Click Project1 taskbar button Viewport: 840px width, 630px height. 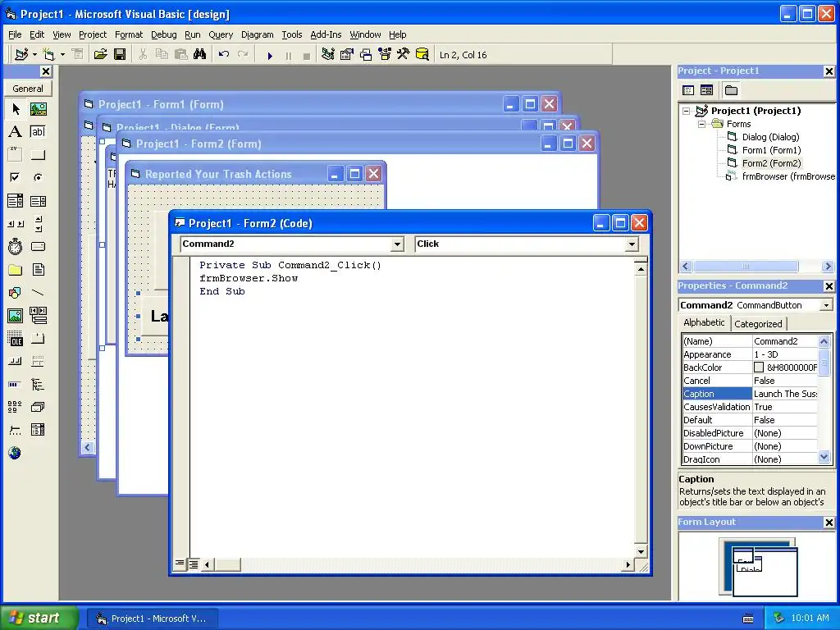pyautogui.click(x=152, y=619)
